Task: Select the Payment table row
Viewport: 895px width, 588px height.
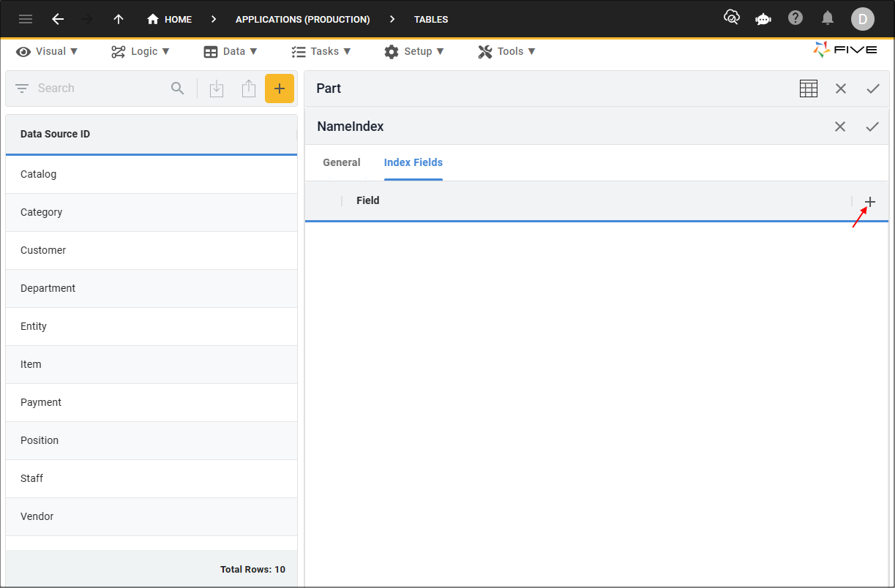Action: [x=151, y=402]
